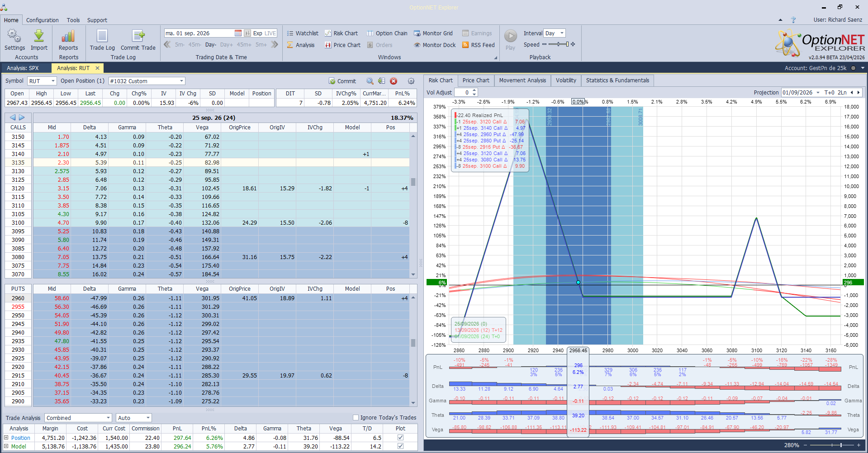Open the Symbol RUT dropdown

[x=53, y=81]
